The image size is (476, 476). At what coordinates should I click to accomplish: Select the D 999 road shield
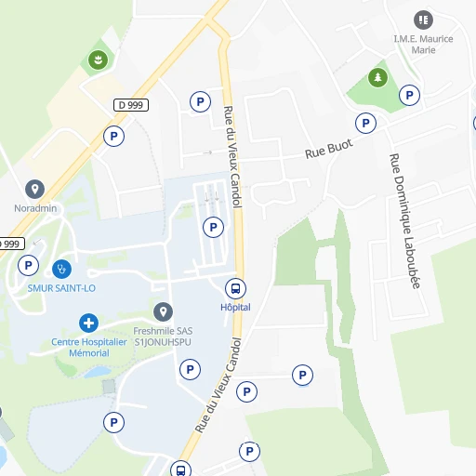(131, 105)
